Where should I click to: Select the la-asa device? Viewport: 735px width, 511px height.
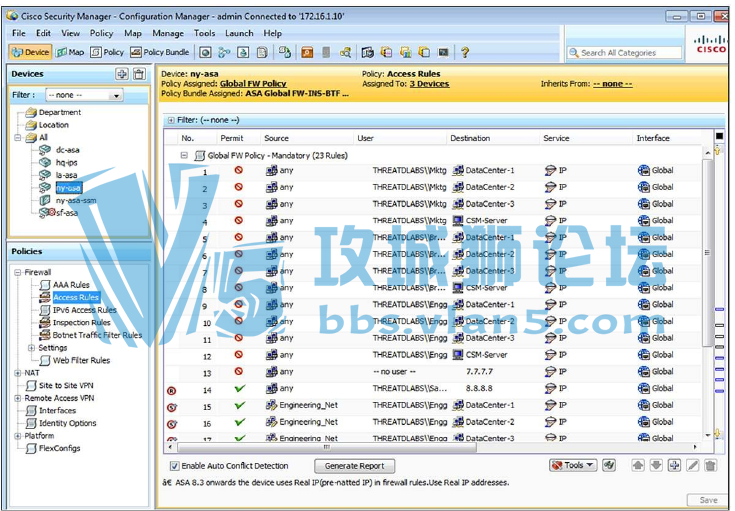[67, 175]
